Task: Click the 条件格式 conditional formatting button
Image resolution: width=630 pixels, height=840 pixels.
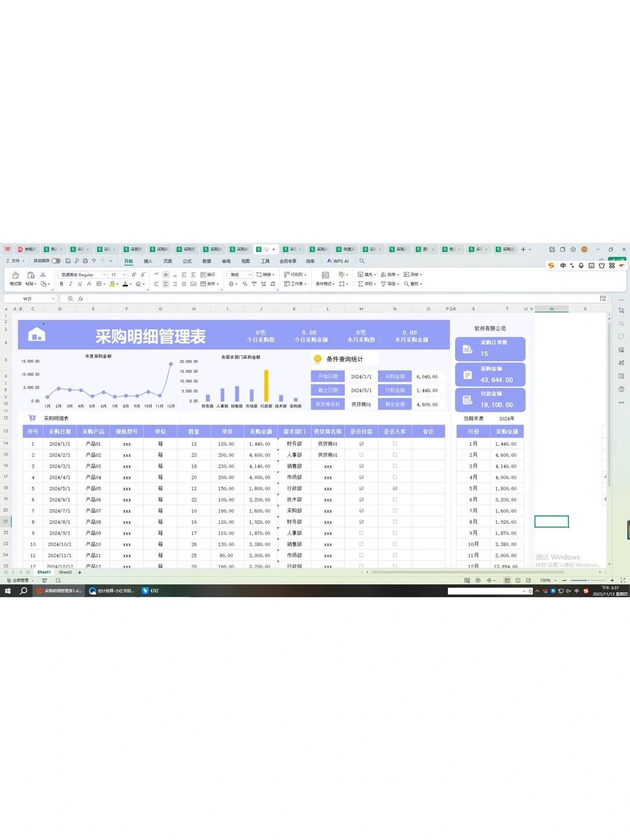Action: 325,284
